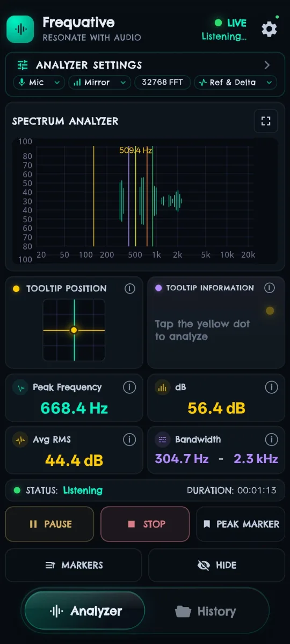Show info for Peak Frequency
Image resolution: width=290 pixels, height=644 pixels.
click(129, 387)
